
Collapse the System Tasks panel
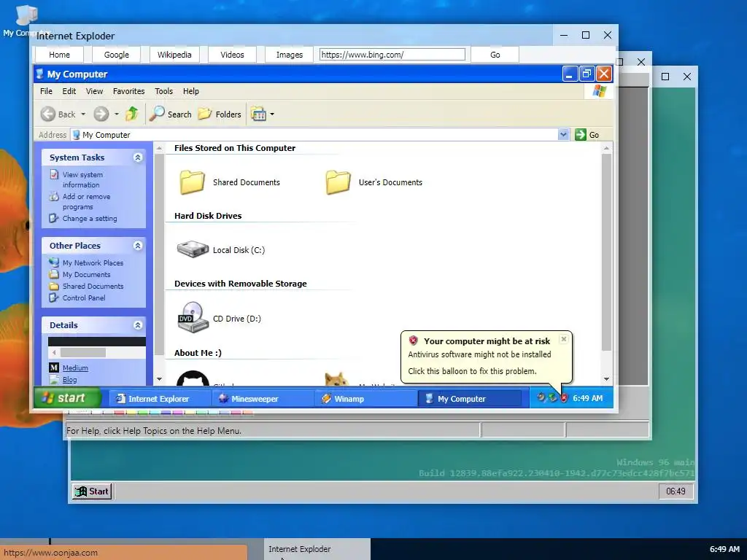(138, 157)
